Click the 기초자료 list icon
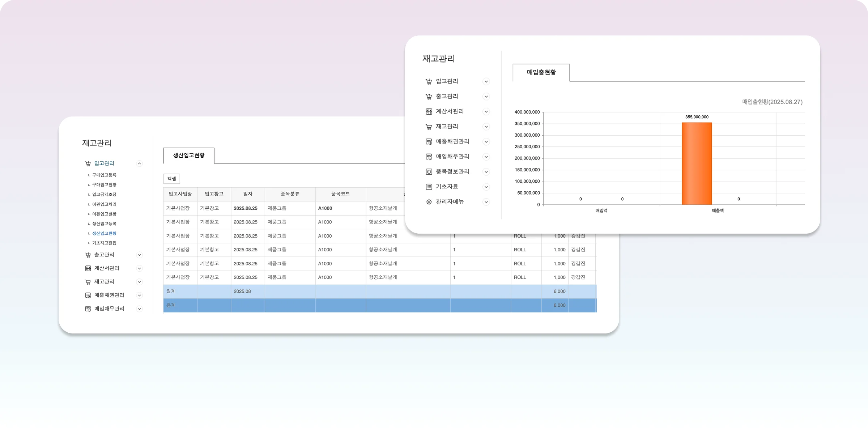The width and height of the screenshot is (868, 434). click(x=429, y=187)
